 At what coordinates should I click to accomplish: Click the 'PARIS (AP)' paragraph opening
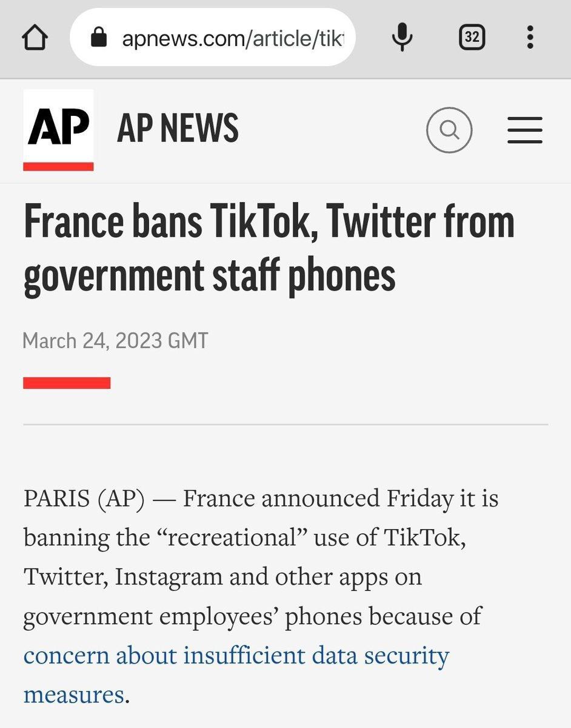tap(84, 499)
